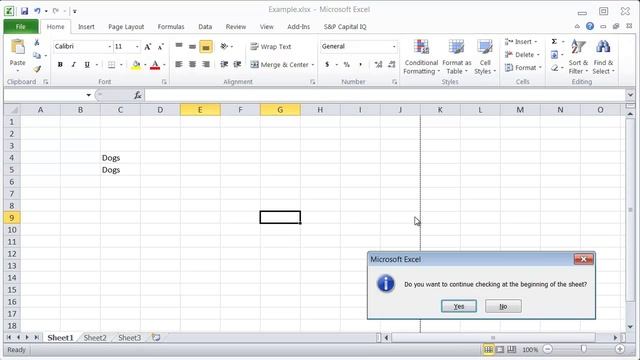Click the Paste clipboard icon
The height and width of the screenshot is (360, 640).
(x=18, y=48)
